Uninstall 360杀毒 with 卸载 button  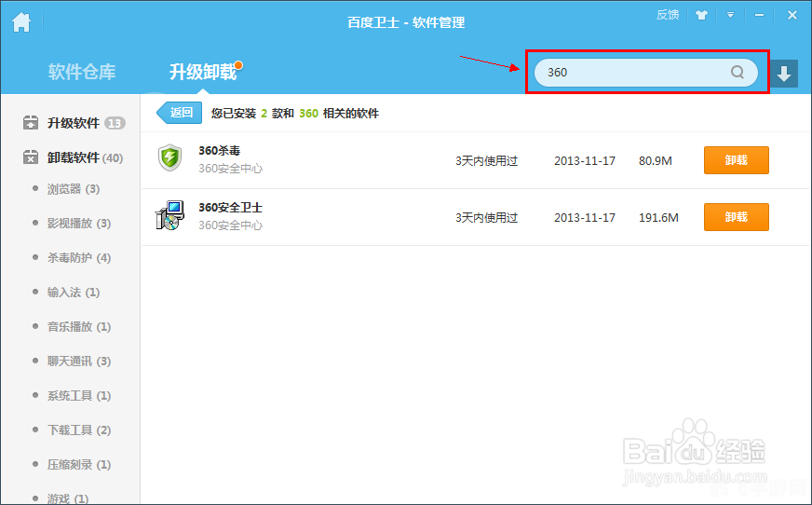[736, 160]
